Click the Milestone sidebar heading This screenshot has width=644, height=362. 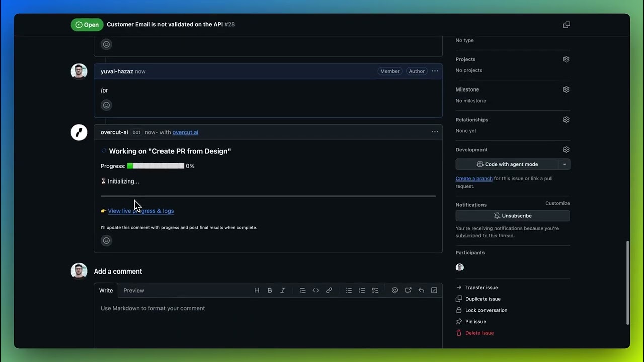467,89
